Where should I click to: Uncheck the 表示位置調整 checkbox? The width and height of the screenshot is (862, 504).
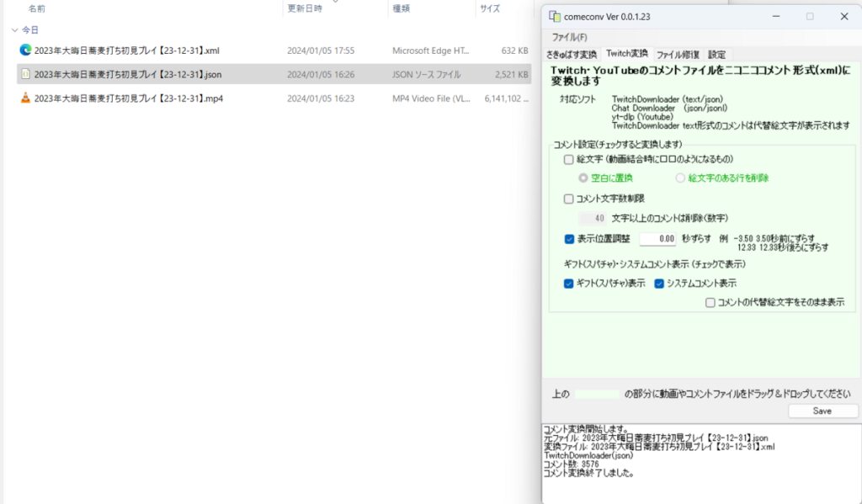[569, 239]
